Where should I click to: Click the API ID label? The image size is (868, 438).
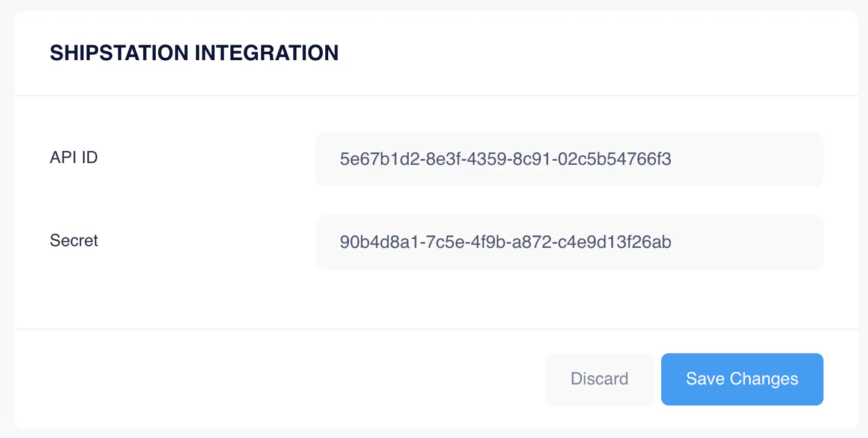coord(73,158)
